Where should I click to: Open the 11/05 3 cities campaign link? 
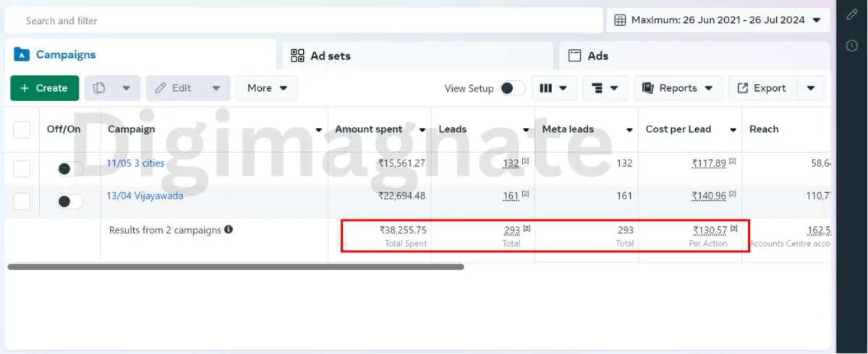[x=135, y=163]
